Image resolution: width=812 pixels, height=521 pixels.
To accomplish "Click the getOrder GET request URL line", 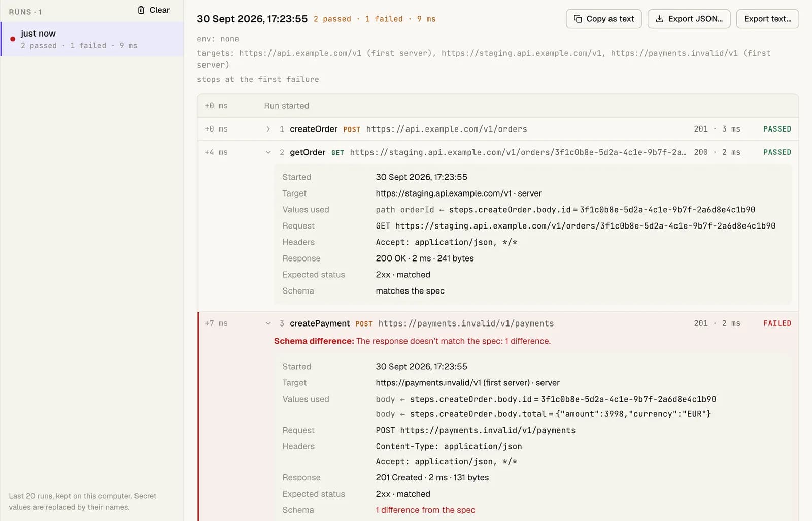I will [x=576, y=226].
